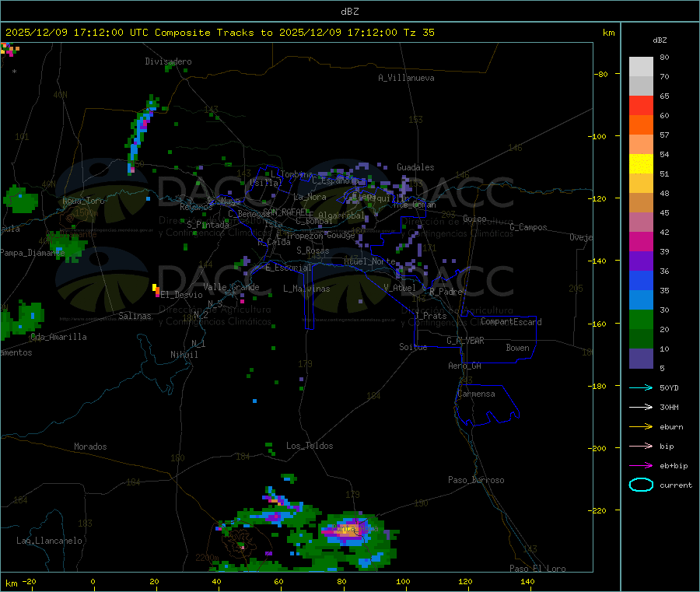Click the CompantEscard place label

[511, 322]
